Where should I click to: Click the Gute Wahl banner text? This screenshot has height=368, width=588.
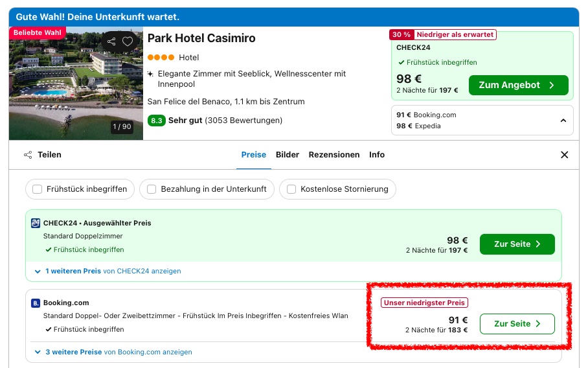[98, 17]
